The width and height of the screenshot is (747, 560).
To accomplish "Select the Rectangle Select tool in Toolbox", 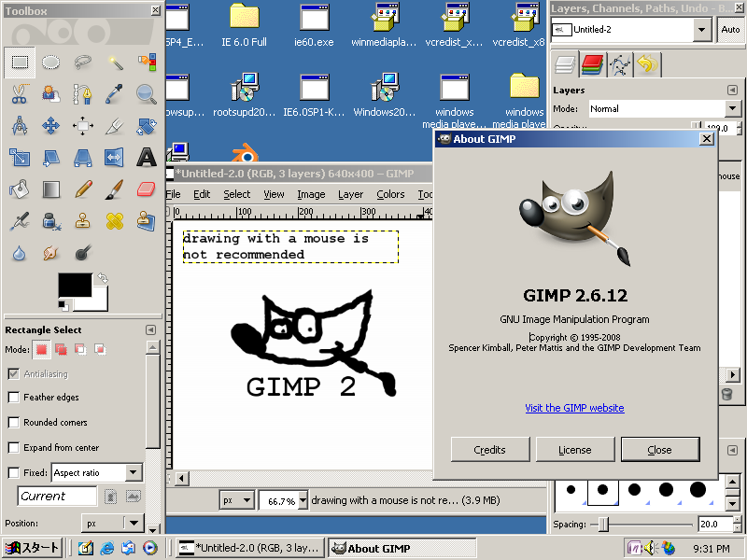I will tap(20, 63).
